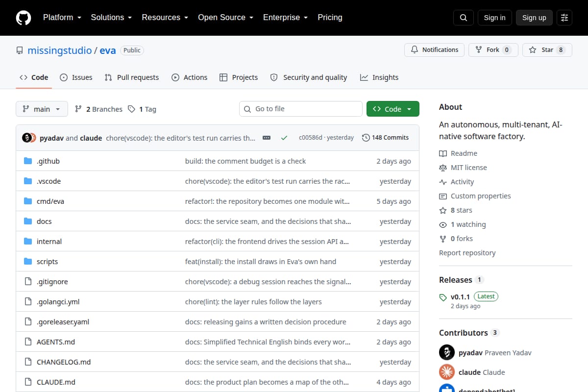Open the main branch selector dropdown
This screenshot has width=588, height=392.
(x=42, y=109)
